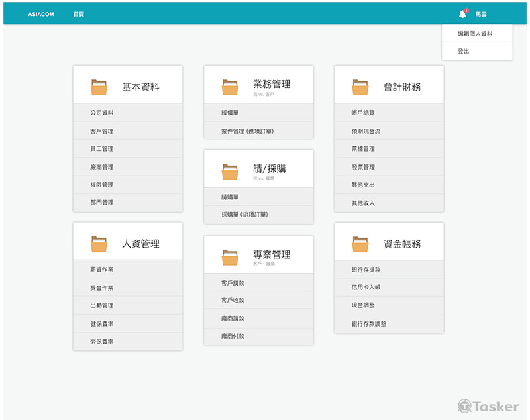
Task: Open 信用卡入帳 under 資金帳務
Action: point(366,288)
